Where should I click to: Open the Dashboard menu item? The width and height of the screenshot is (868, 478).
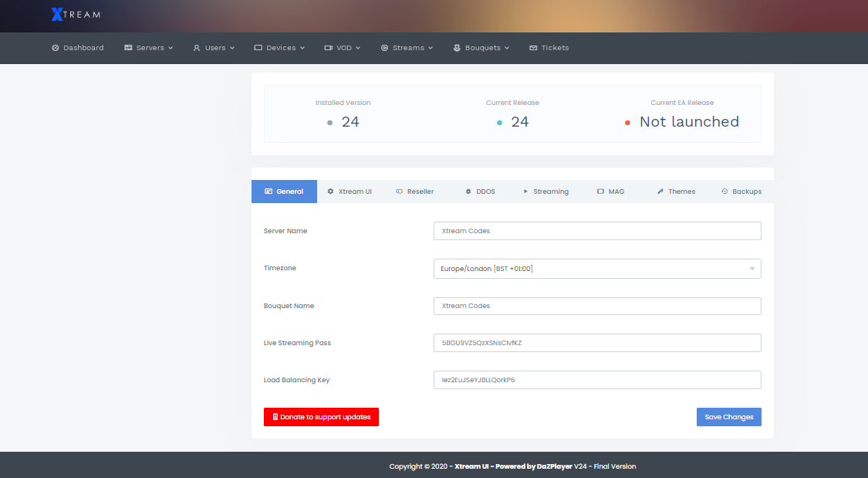(x=77, y=48)
